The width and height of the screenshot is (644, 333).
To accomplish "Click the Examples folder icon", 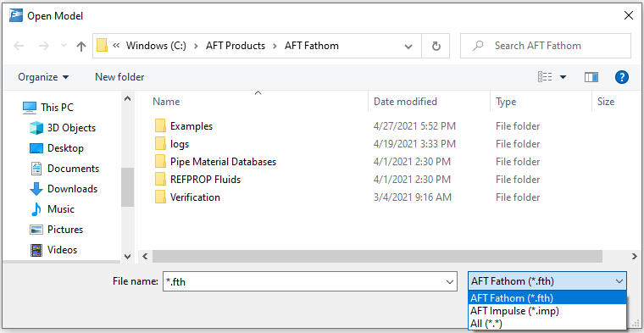I will (161, 126).
